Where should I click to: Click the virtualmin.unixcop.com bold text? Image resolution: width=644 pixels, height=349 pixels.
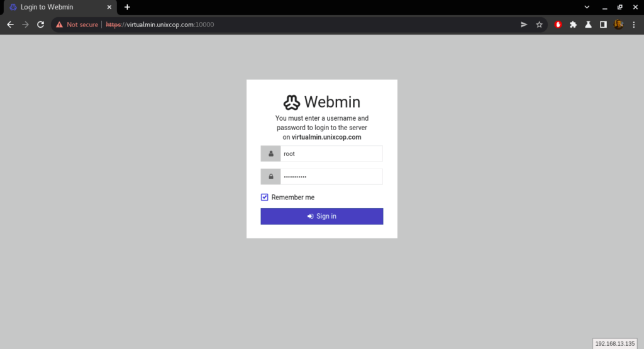[x=326, y=137]
